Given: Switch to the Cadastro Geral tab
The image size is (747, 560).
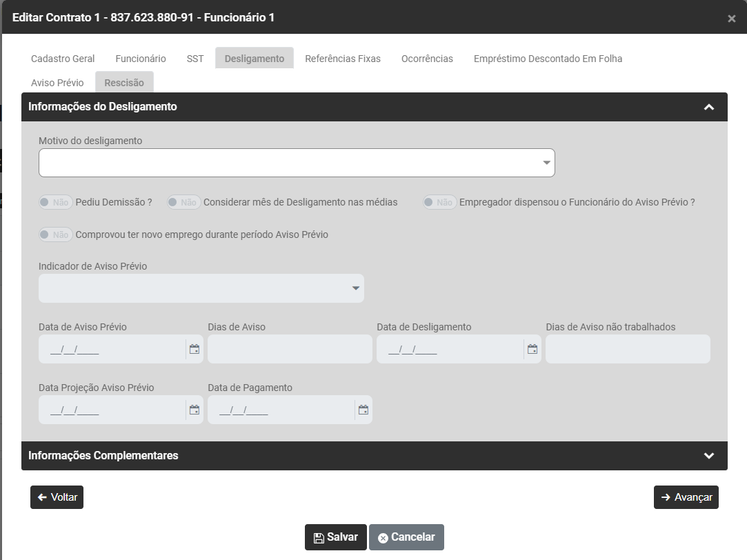Looking at the screenshot, I should coord(63,59).
